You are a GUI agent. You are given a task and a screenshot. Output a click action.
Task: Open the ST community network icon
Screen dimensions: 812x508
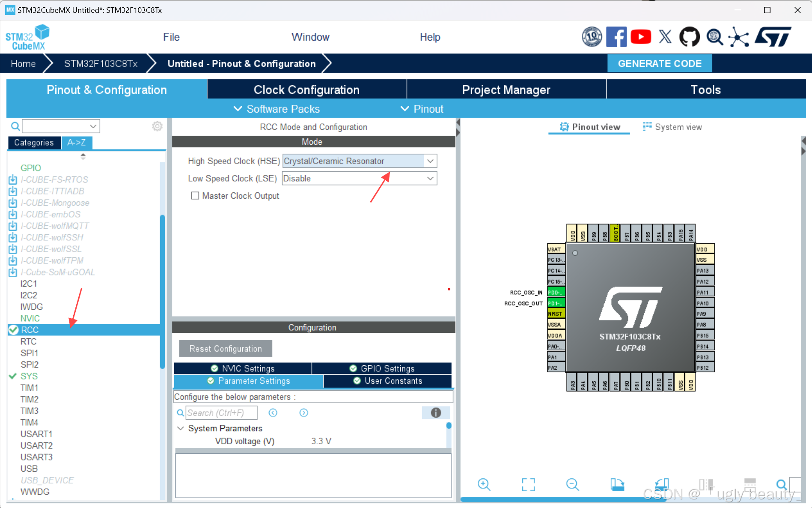coord(739,37)
